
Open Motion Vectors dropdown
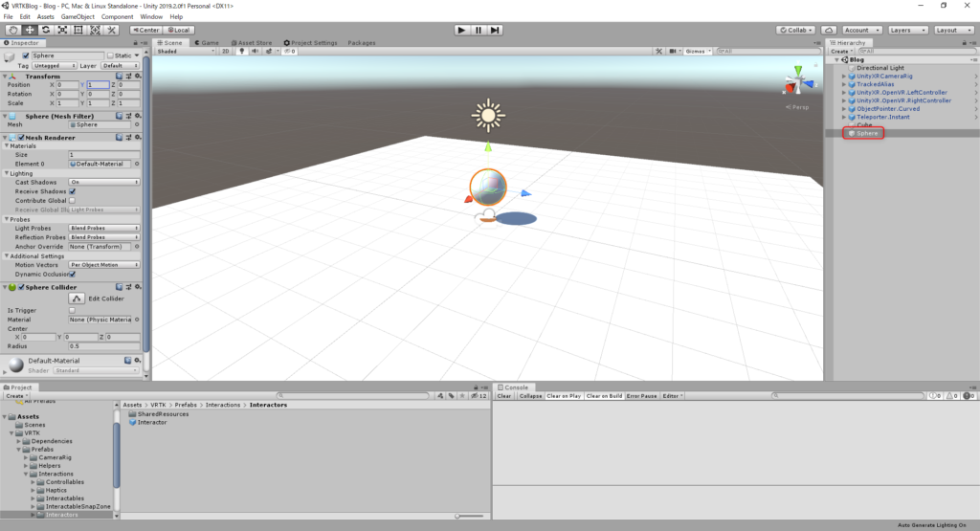click(x=103, y=265)
